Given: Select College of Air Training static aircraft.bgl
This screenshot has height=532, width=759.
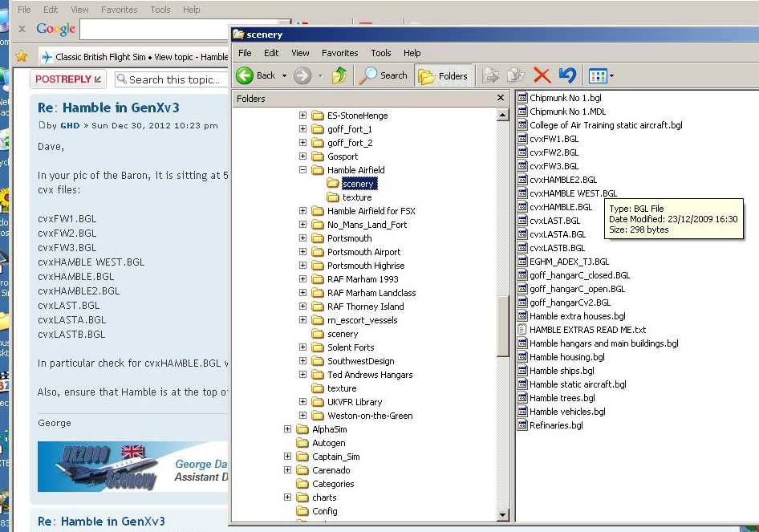Looking at the screenshot, I should 606,125.
